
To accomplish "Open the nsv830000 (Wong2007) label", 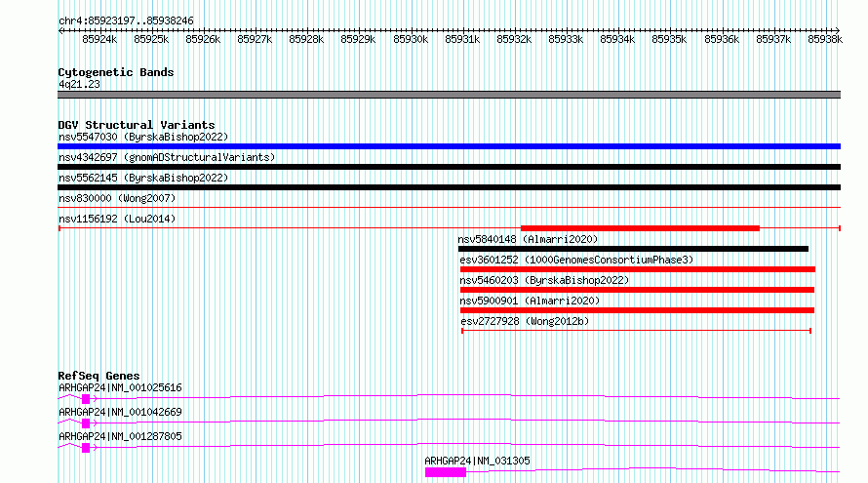I will [117, 198].
